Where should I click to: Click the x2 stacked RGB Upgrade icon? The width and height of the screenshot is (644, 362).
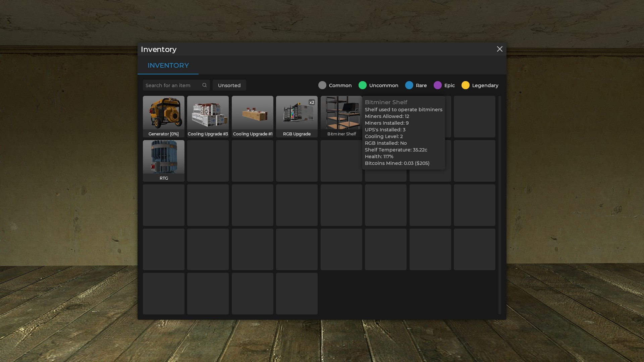[x=297, y=116]
